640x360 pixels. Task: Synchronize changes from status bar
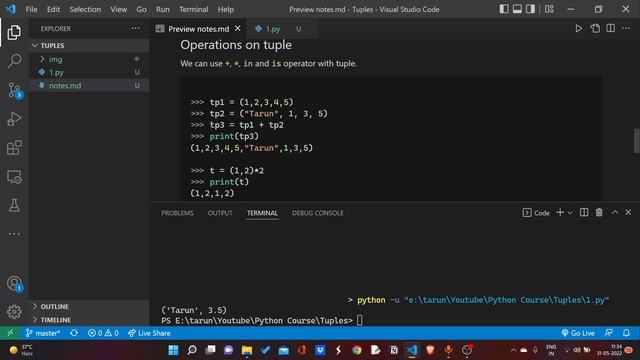74,333
